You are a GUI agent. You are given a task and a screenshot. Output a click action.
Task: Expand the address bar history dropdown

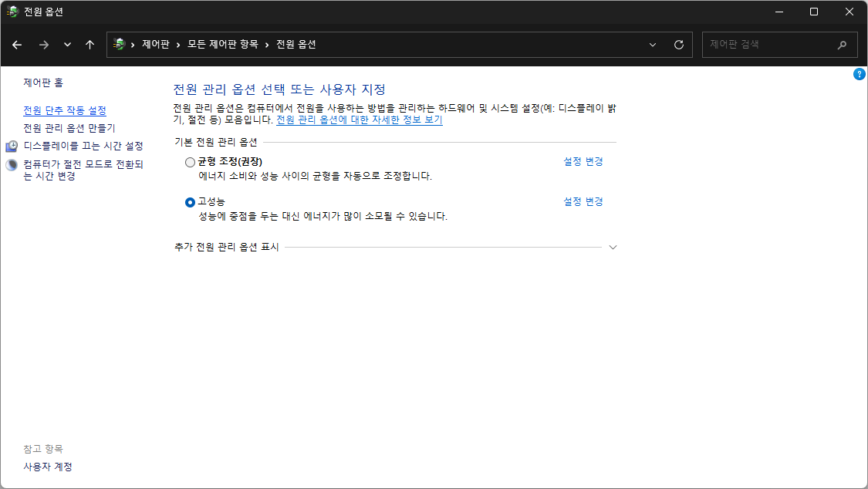tap(653, 45)
